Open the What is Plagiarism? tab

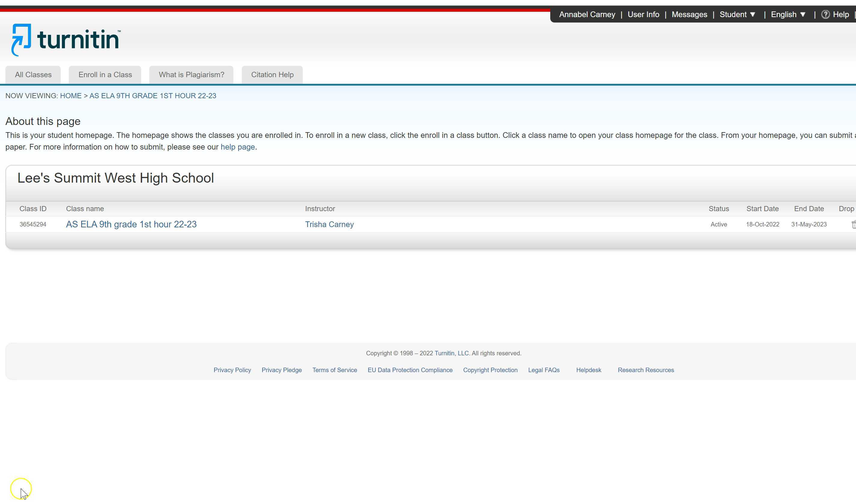pyautogui.click(x=191, y=74)
